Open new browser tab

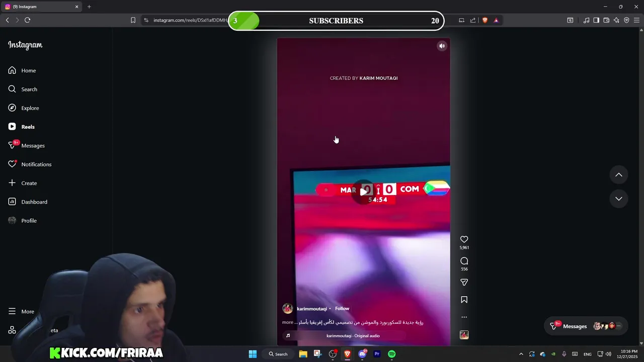(x=89, y=7)
